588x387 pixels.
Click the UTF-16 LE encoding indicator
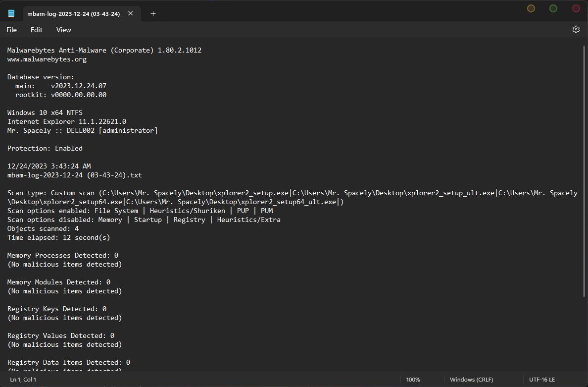coord(542,380)
